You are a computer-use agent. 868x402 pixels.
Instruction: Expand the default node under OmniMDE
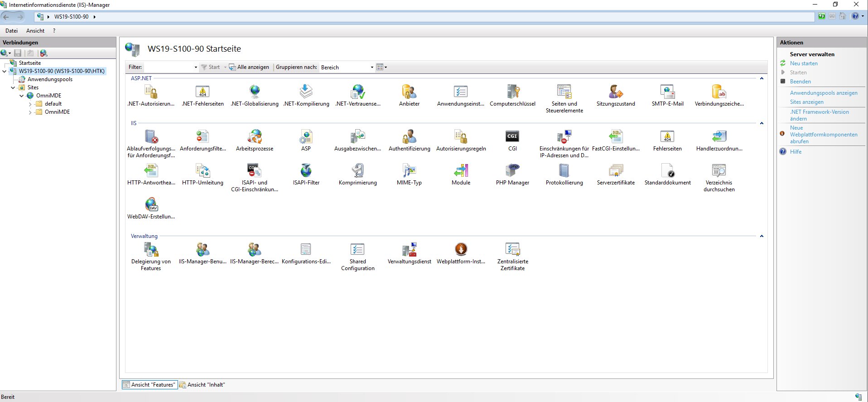[30, 104]
